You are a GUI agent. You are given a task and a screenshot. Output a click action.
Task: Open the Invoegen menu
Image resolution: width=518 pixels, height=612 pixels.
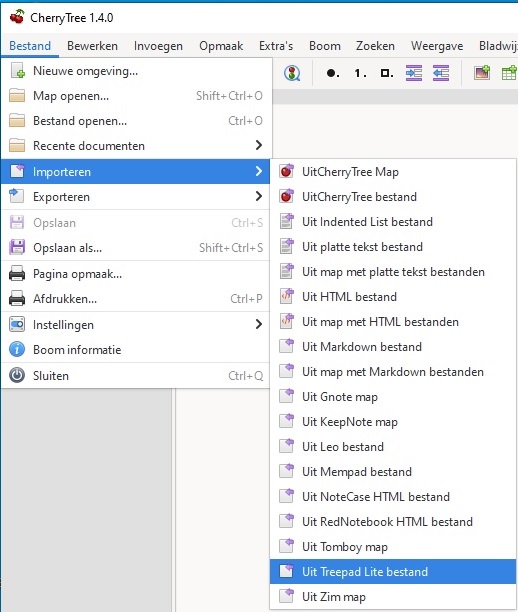click(x=158, y=46)
